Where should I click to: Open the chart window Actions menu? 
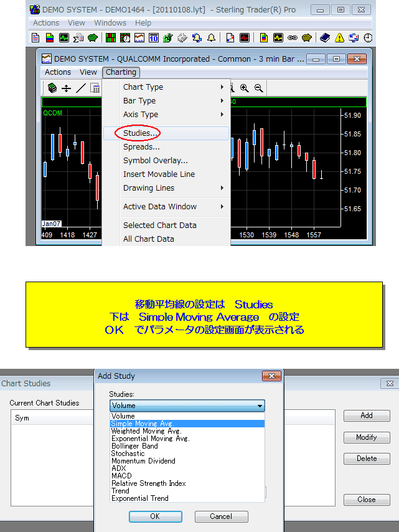(58, 72)
